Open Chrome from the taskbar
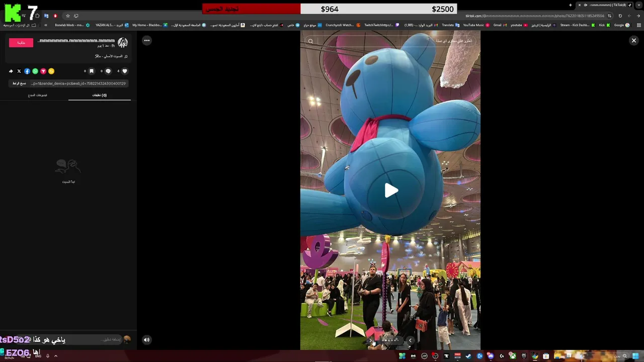Viewport: 644px width, 362px height. pyautogui.click(x=535, y=356)
